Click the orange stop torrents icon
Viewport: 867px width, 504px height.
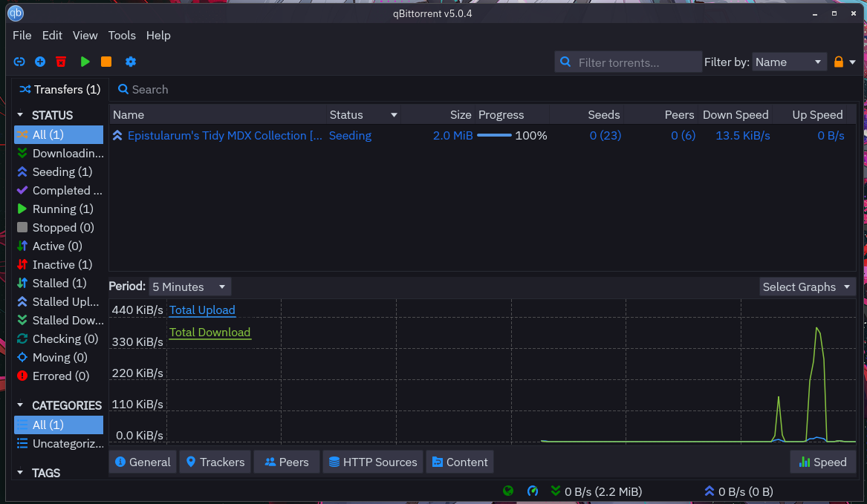pos(106,62)
